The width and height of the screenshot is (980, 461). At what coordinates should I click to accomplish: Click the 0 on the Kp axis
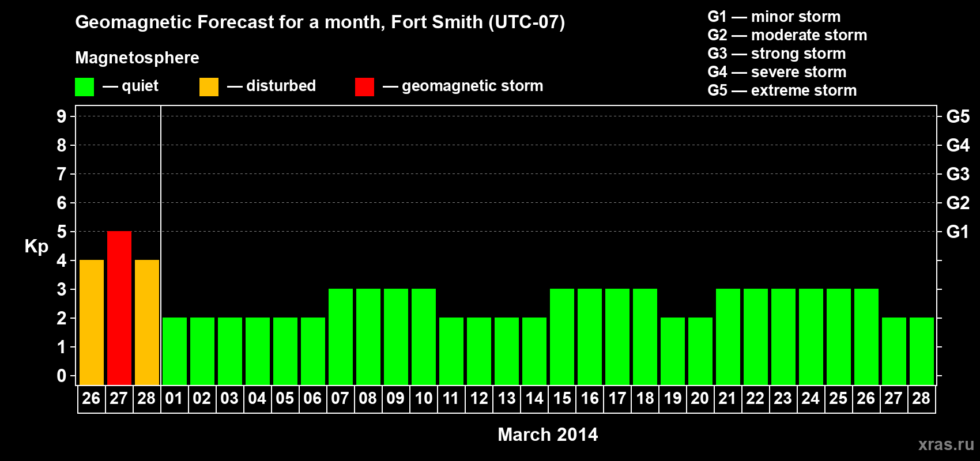point(62,376)
